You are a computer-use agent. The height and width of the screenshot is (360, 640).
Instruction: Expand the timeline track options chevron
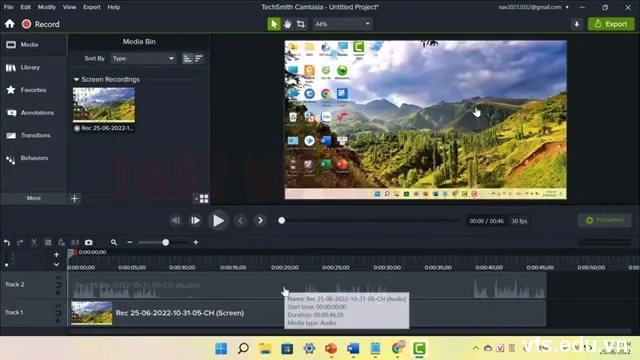click(x=56, y=264)
